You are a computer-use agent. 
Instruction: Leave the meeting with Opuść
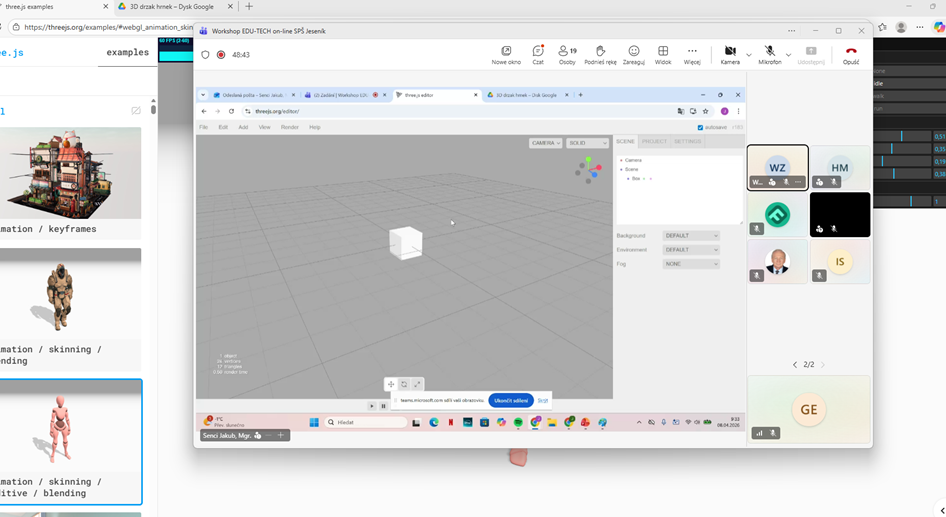(851, 54)
